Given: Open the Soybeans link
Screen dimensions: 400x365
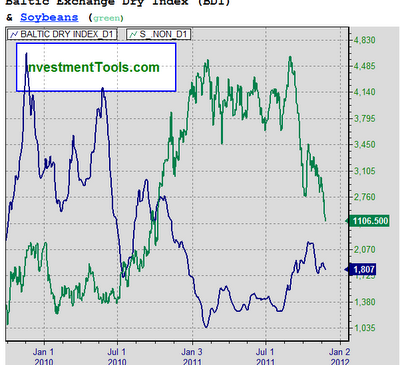Looking at the screenshot, I should [49, 17].
